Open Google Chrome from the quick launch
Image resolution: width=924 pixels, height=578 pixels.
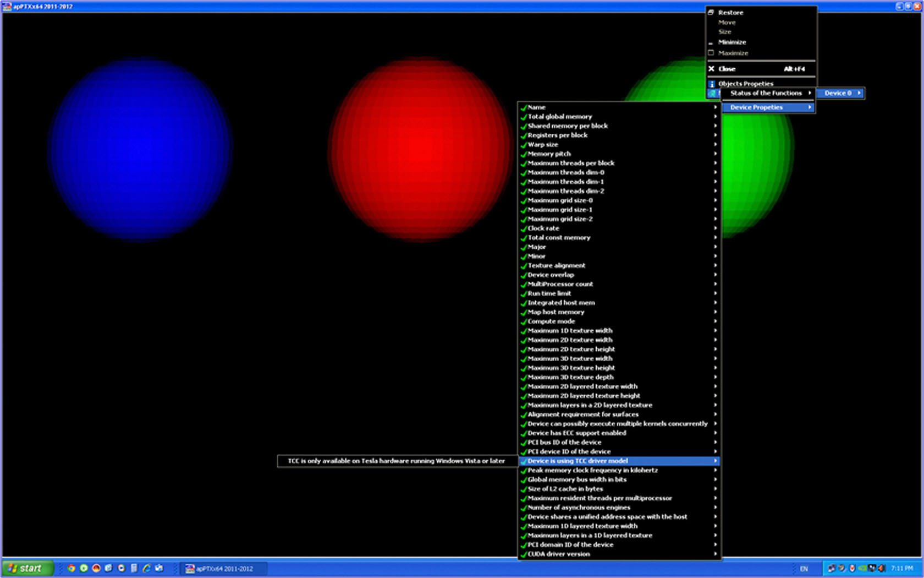pyautogui.click(x=71, y=568)
